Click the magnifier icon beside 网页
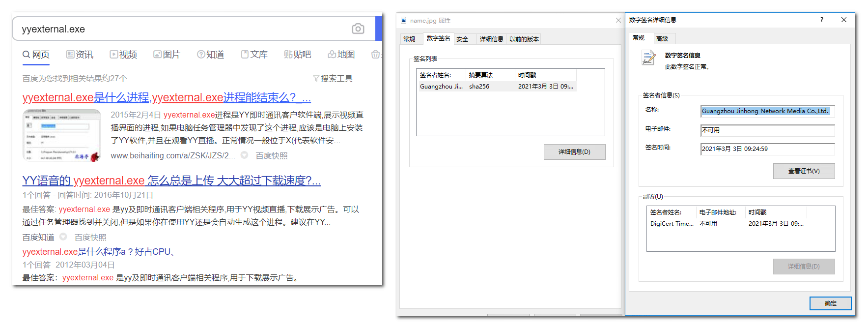868x329 pixels. [x=27, y=54]
